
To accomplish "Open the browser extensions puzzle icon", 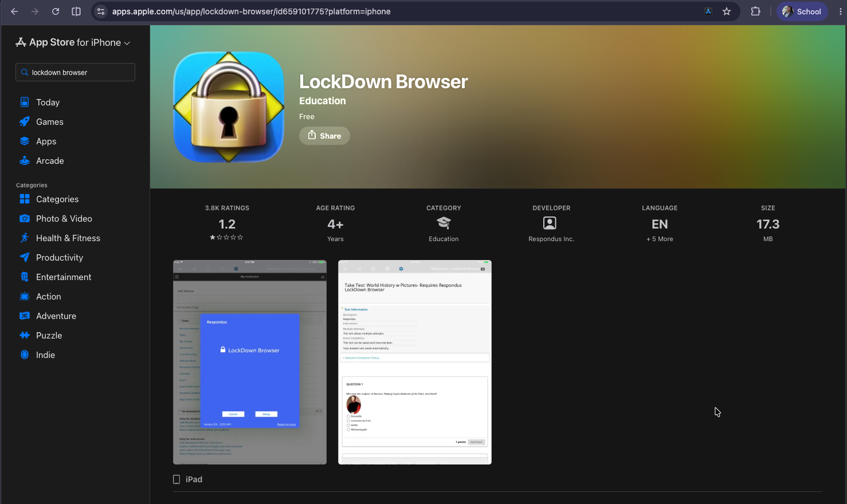I will click(x=755, y=11).
